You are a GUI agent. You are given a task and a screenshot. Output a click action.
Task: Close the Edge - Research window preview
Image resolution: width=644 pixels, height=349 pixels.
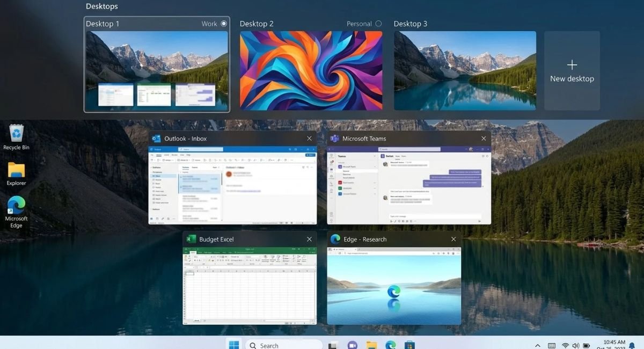453,239
